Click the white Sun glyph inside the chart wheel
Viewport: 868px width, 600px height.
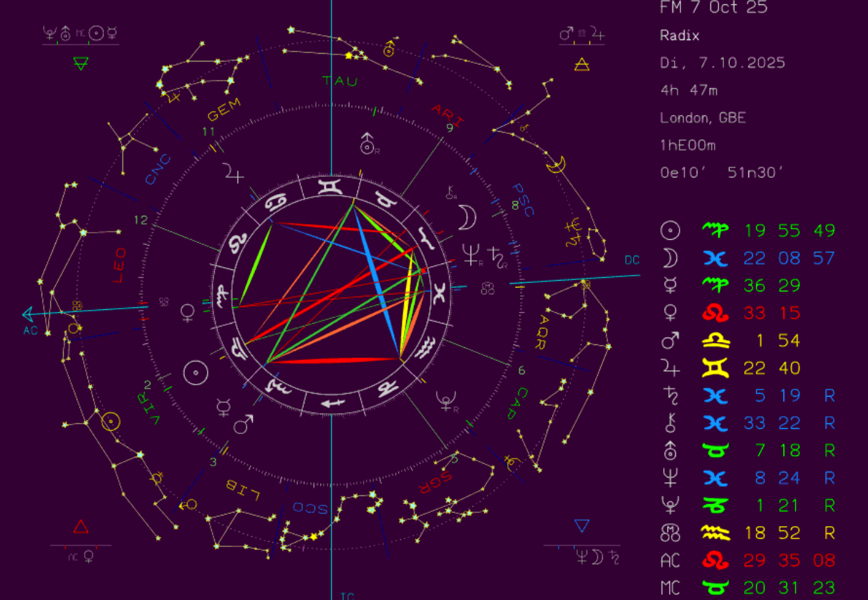[x=196, y=372]
